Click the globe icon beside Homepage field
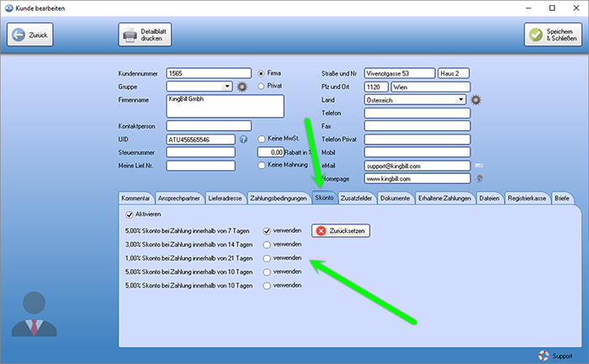 coord(479,178)
